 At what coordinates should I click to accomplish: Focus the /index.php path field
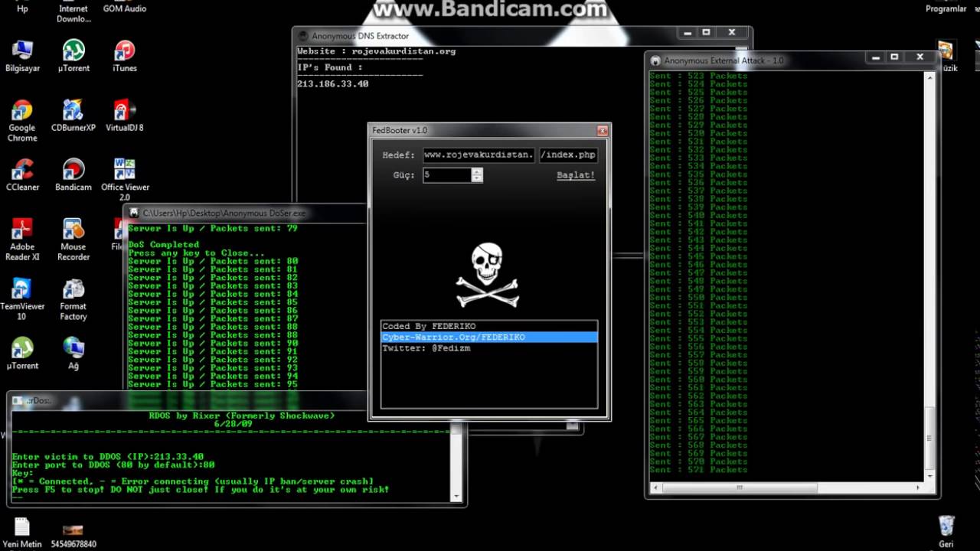point(568,155)
